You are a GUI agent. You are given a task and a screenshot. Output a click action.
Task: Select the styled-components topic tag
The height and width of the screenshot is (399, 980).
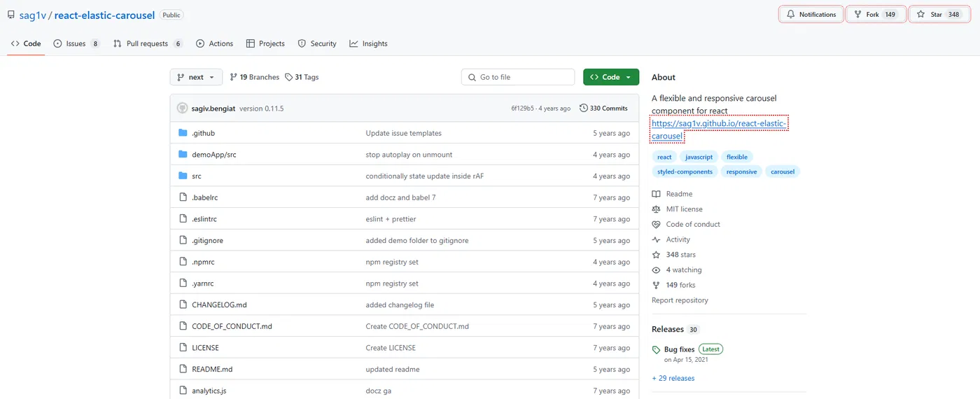[685, 171]
